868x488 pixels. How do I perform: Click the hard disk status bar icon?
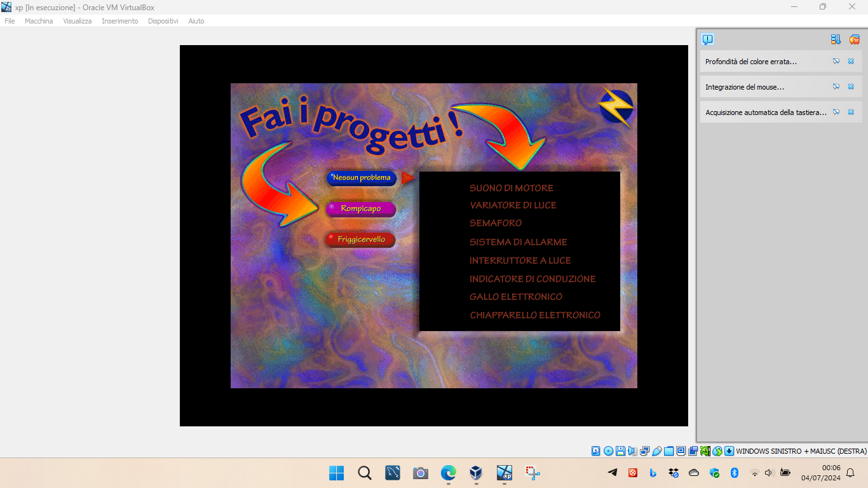[595, 451]
